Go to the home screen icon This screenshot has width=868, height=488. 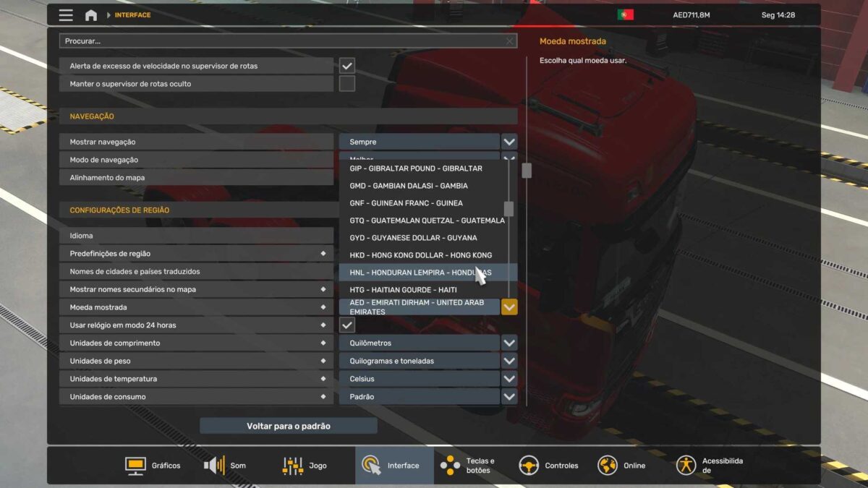click(x=91, y=15)
